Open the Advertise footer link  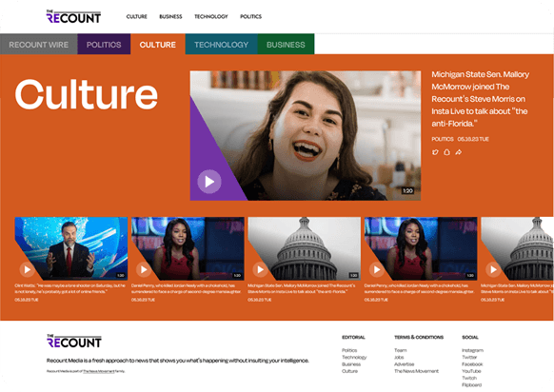405,364
